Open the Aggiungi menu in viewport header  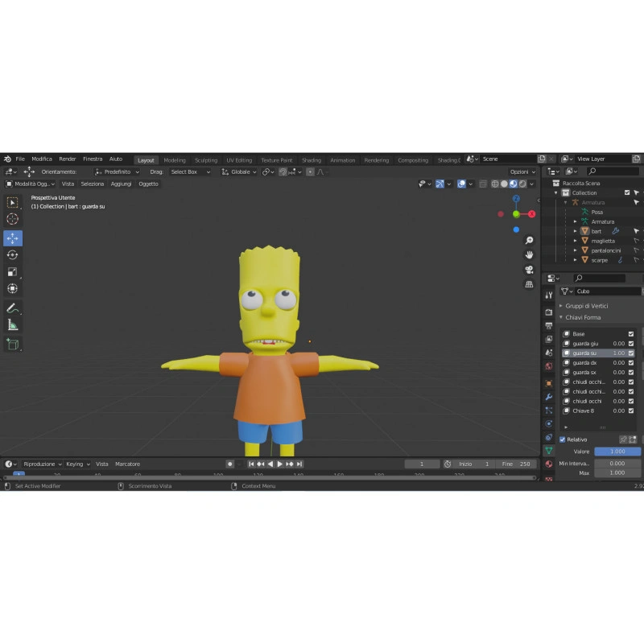tap(122, 184)
